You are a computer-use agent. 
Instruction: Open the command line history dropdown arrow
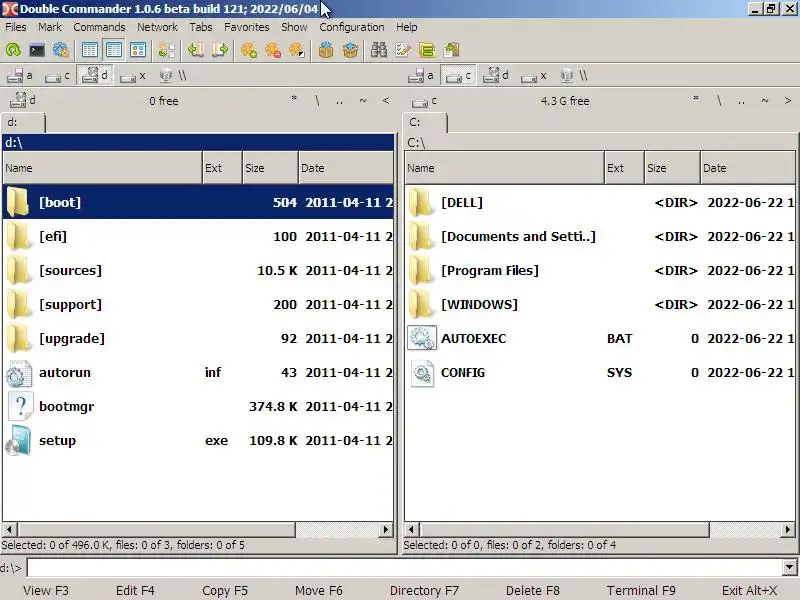coord(789,567)
